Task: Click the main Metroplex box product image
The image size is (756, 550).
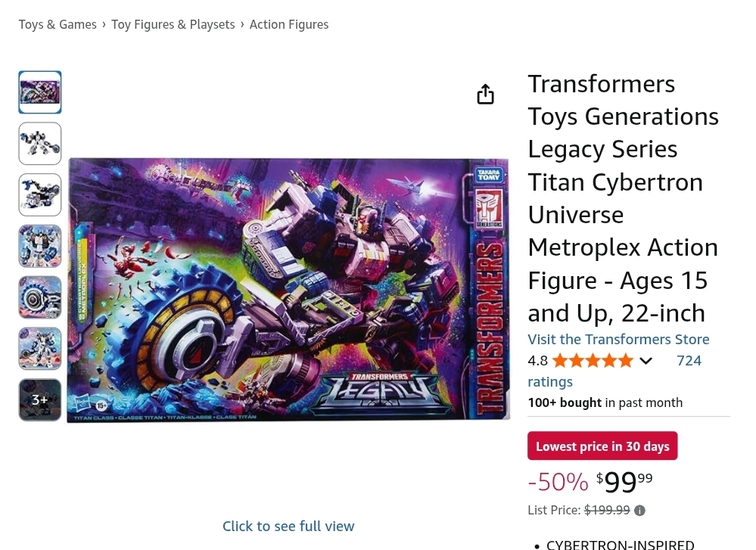Action: pyautogui.click(x=288, y=290)
